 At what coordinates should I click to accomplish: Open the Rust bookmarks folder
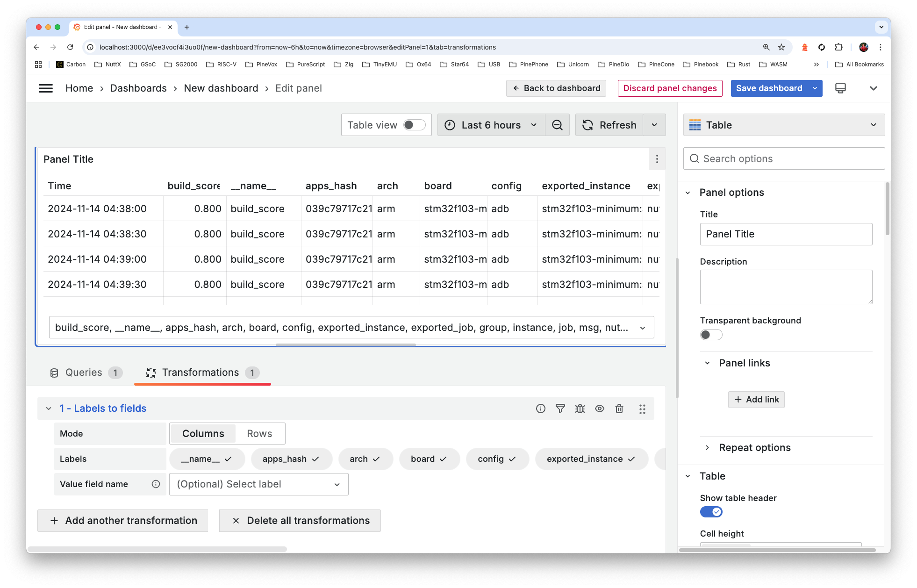pos(739,65)
